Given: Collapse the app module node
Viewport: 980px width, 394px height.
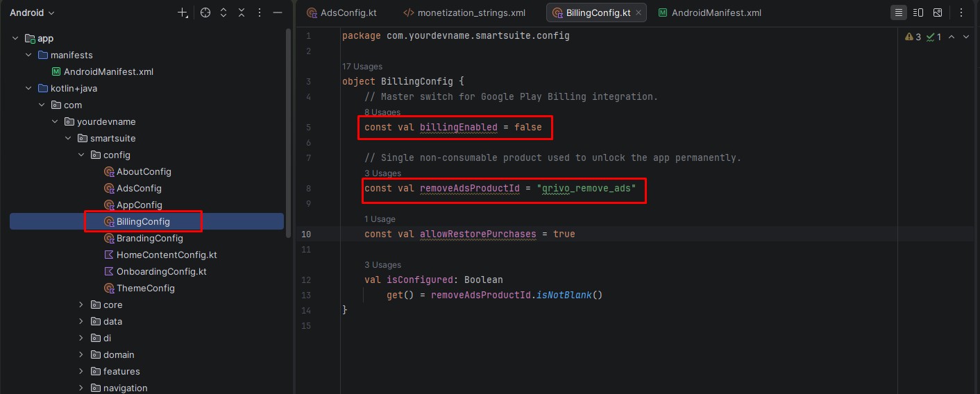Looking at the screenshot, I should (15, 38).
